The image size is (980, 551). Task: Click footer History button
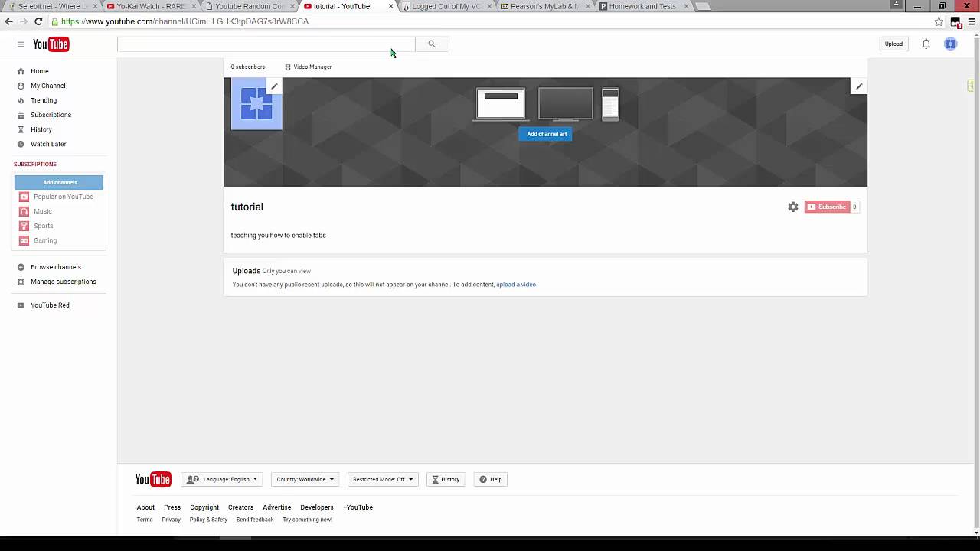[x=446, y=479]
